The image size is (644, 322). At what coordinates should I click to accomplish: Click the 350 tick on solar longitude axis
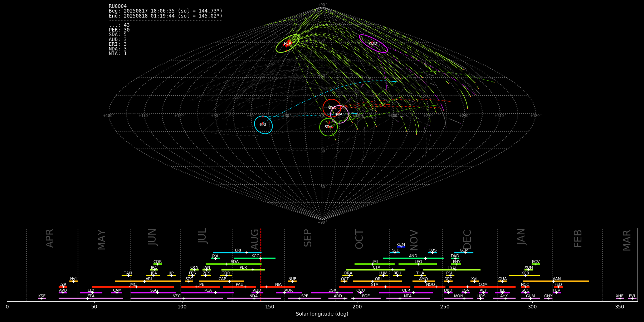pos(620,307)
